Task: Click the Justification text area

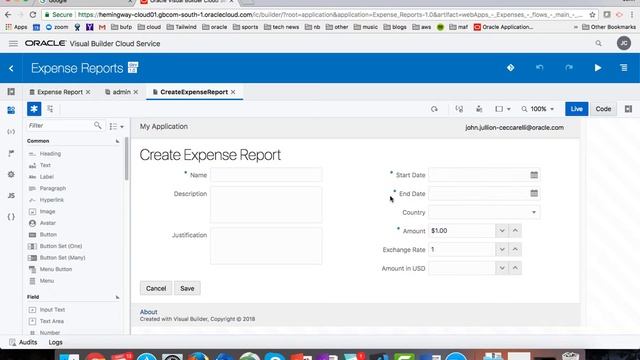Action: (266, 246)
